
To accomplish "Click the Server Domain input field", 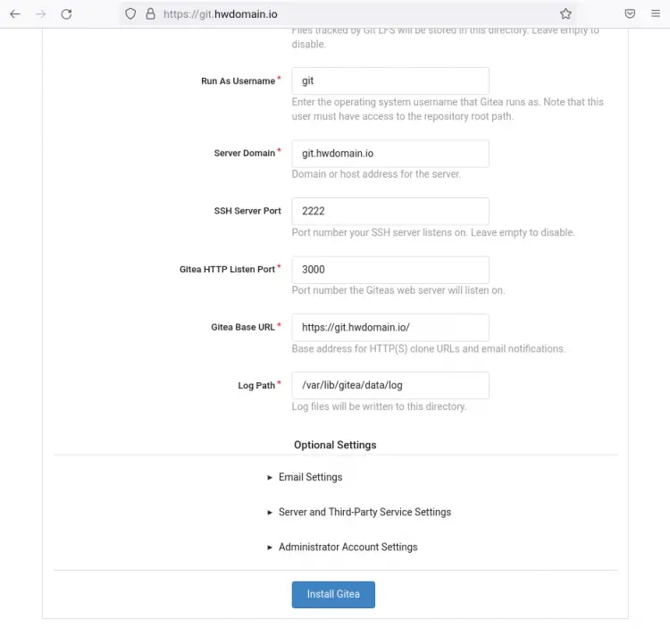I will click(390, 154).
